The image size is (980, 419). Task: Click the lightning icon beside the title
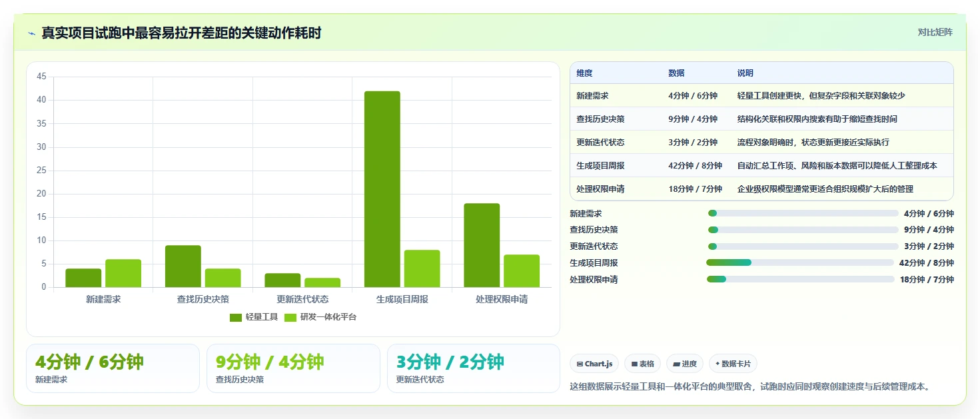[32, 33]
